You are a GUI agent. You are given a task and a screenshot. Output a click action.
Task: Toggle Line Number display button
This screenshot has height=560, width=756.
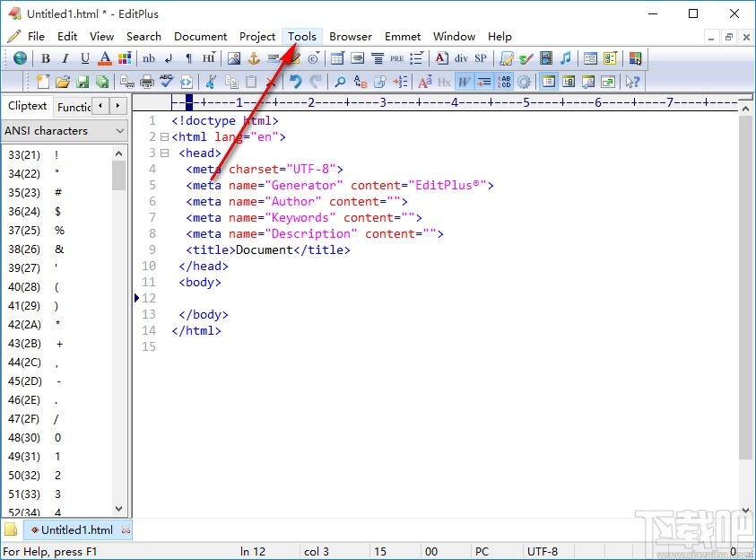coord(504,82)
